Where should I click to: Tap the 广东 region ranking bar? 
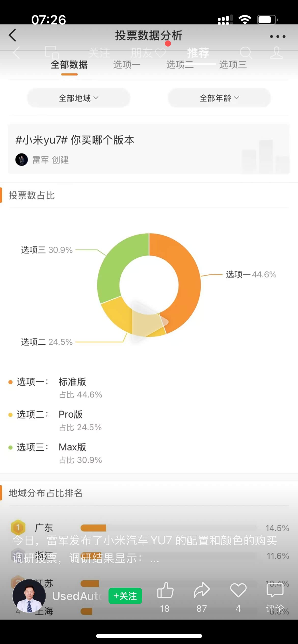(93, 528)
